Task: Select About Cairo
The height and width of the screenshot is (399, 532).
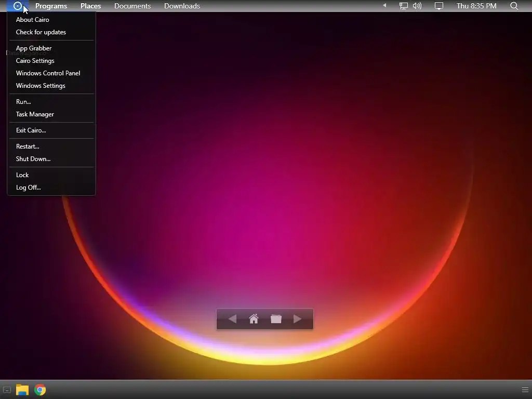Action: 51,20
